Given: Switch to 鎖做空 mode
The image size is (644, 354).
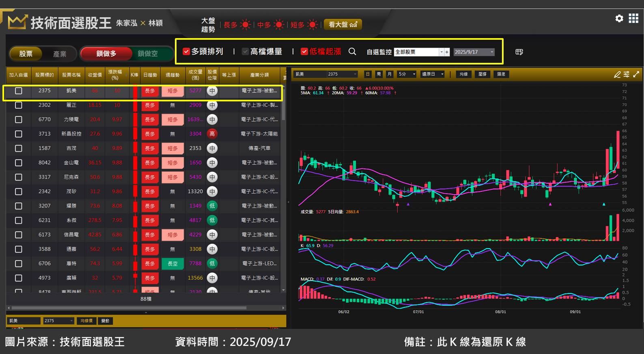Looking at the screenshot, I should tap(148, 54).
